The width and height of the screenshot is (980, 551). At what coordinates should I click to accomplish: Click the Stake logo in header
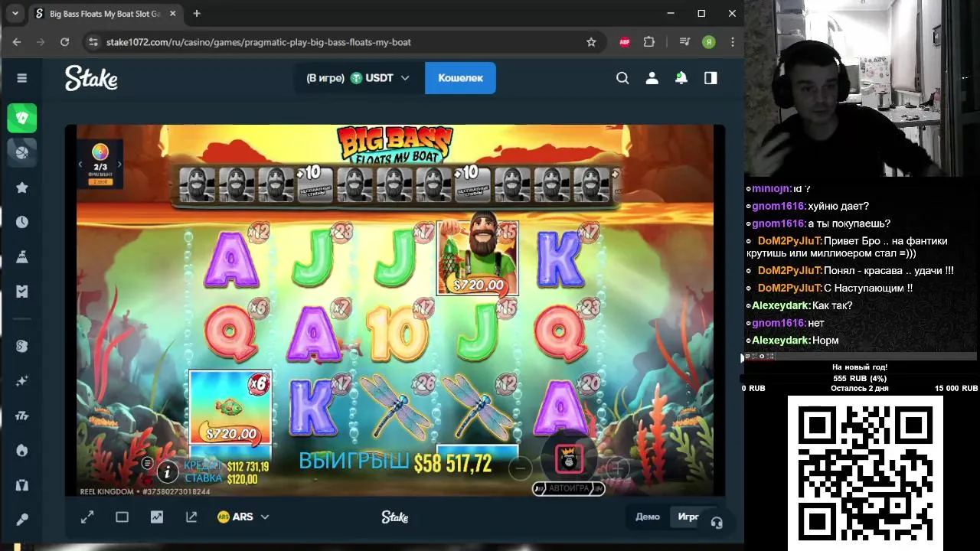(91, 78)
